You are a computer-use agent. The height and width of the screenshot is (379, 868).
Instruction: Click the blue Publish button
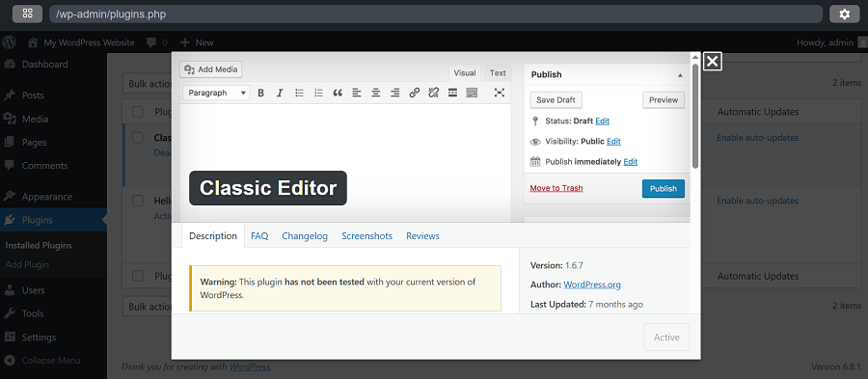tap(664, 189)
